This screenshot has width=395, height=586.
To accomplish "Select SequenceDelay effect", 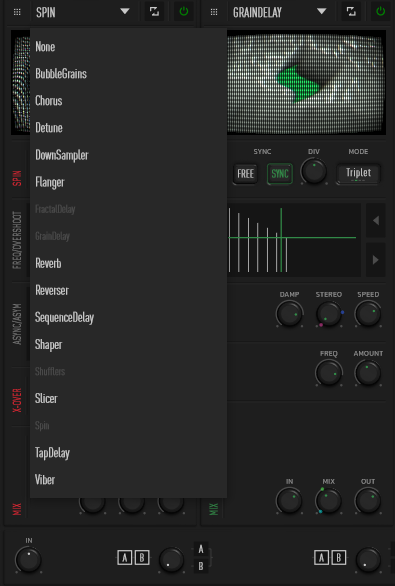I will point(128,318).
